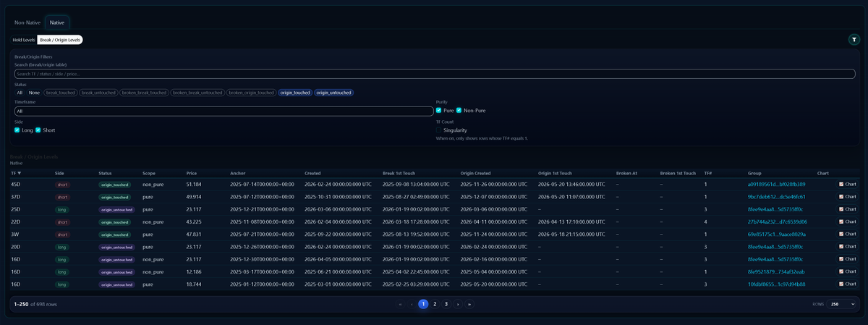Open Chart for the 37D row
The image size is (868, 325).
click(x=847, y=197)
